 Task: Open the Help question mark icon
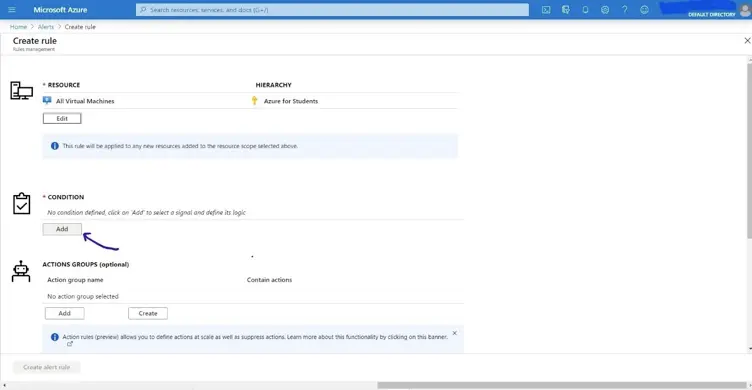point(624,10)
